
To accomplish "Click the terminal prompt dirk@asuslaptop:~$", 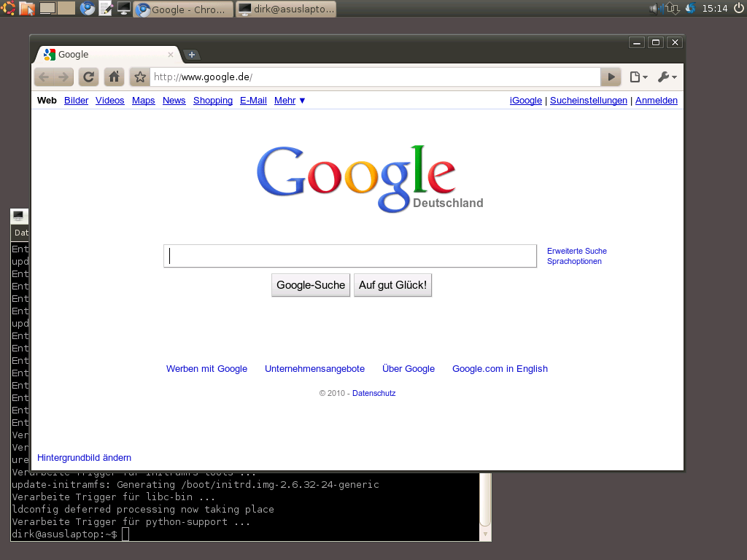I will 64,534.
